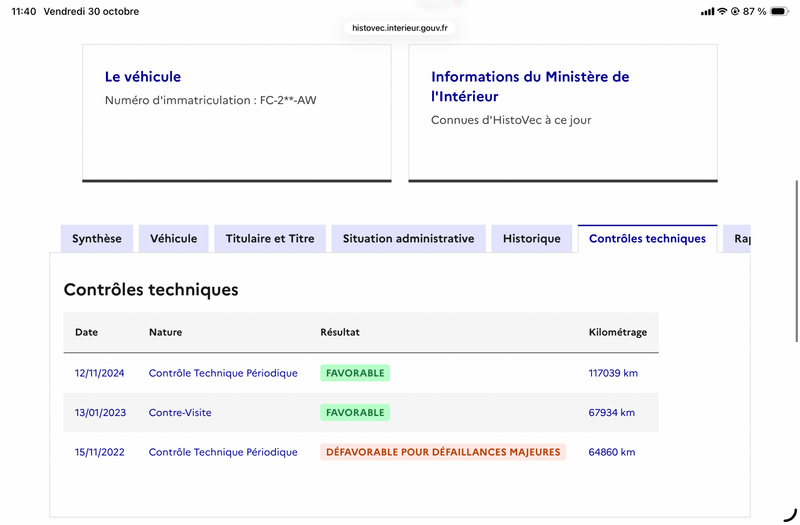Switch to the Véhicule tab
The height and width of the screenshot is (525, 800).
click(173, 238)
